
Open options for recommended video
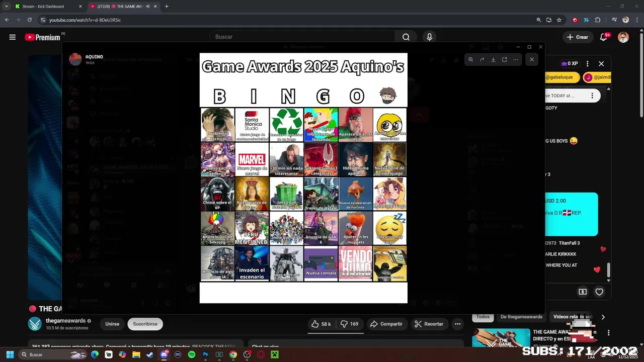[608, 333]
